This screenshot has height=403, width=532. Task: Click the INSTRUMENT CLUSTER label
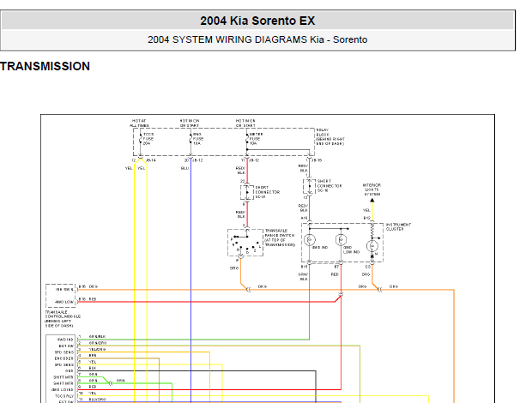pos(398,226)
